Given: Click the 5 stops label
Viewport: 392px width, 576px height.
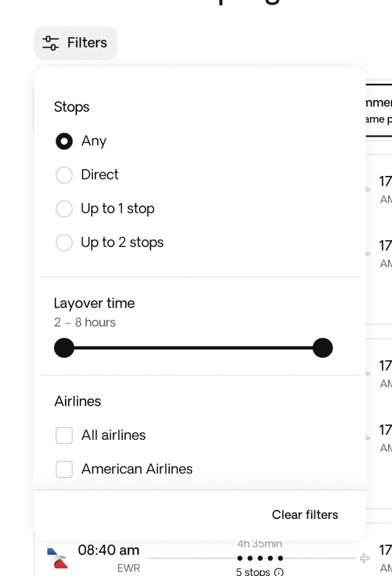Looking at the screenshot, I should 253,572.
